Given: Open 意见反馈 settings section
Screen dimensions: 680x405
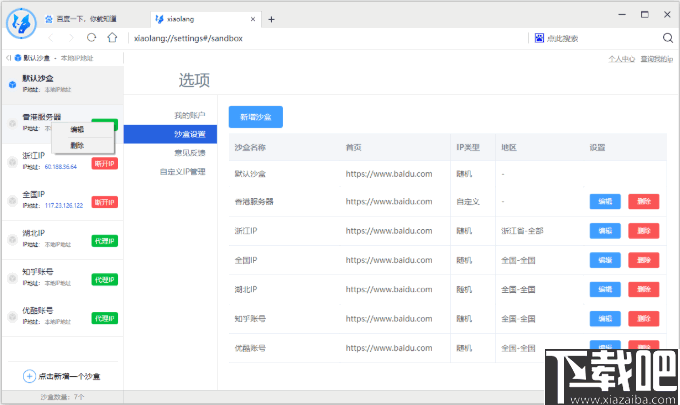Looking at the screenshot, I should pyautogui.click(x=190, y=153).
